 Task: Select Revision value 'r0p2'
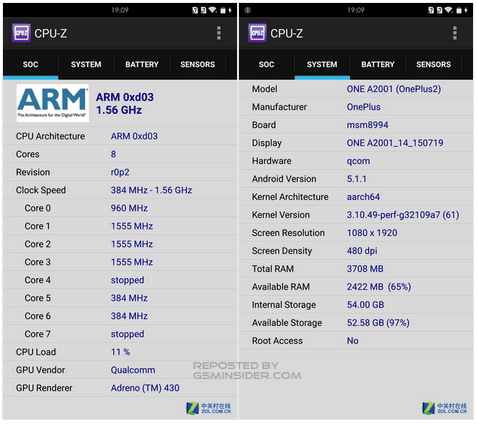[120, 172]
